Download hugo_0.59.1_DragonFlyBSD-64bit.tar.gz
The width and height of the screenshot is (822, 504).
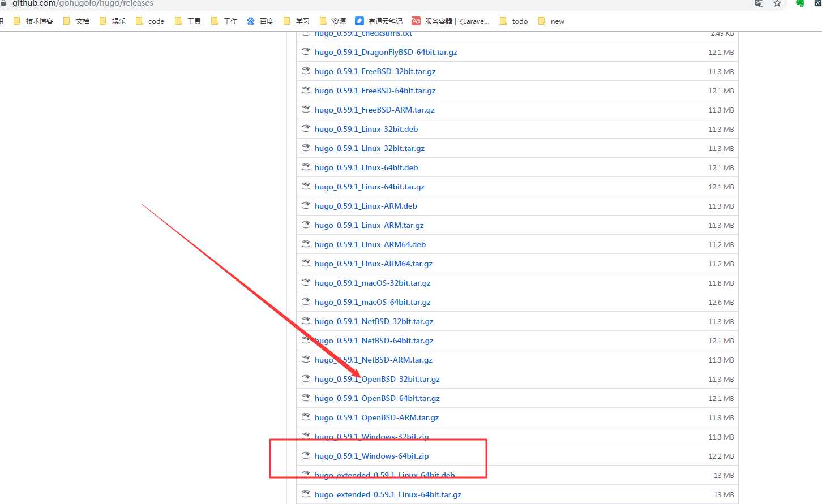click(x=386, y=52)
